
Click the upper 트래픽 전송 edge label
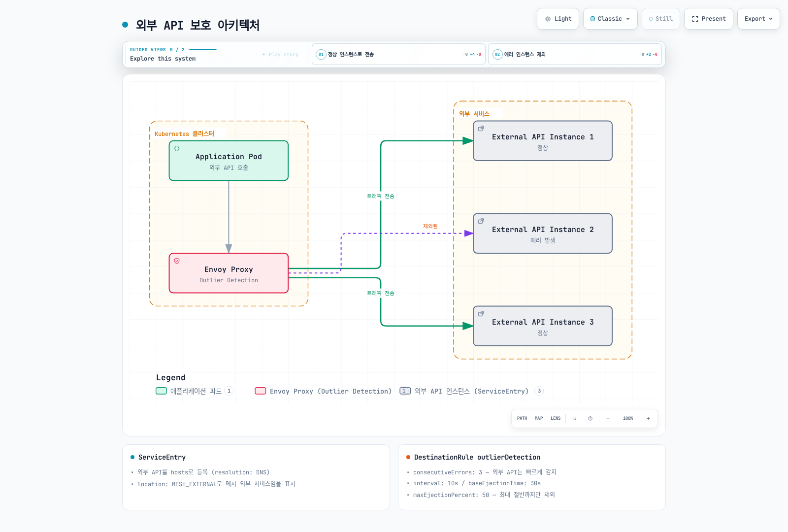click(x=380, y=196)
